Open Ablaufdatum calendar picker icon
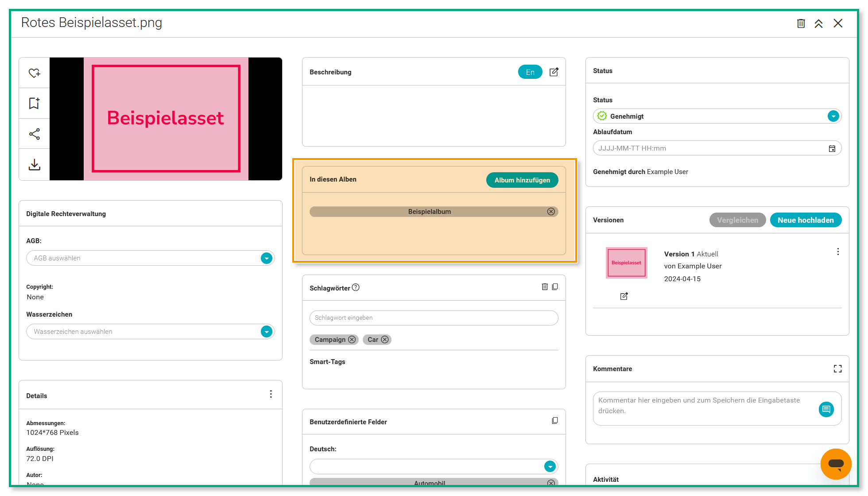Screen dimensions: 868x496 click(x=832, y=148)
